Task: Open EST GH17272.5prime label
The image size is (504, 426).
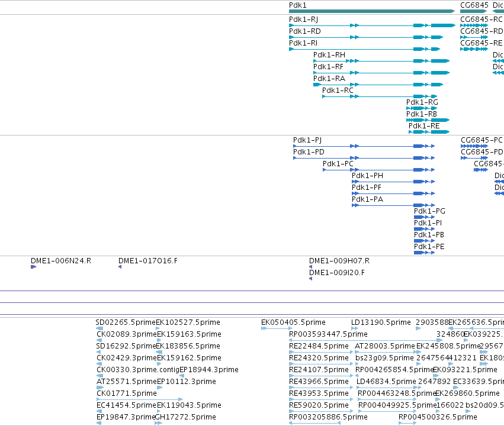Action: (x=185, y=417)
